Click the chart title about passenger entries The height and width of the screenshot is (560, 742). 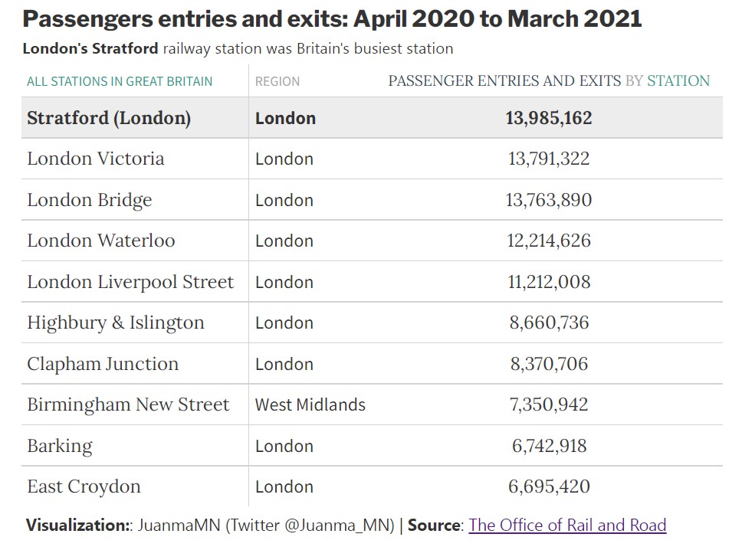click(x=332, y=19)
